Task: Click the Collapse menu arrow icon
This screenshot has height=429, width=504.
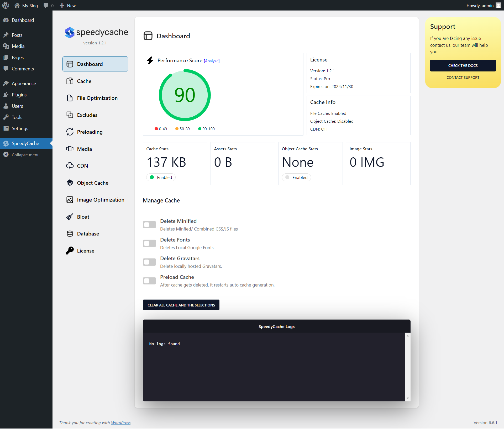Action: 6,155
